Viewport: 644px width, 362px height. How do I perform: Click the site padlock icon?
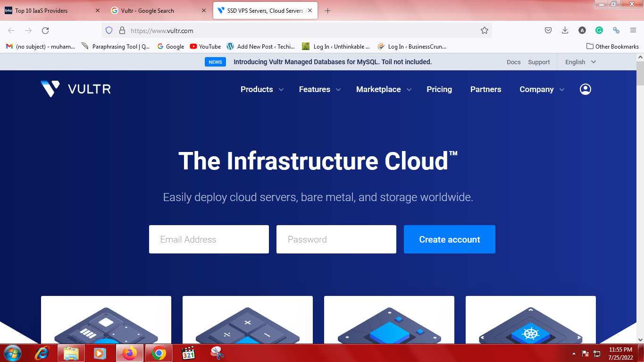point(122,31)
